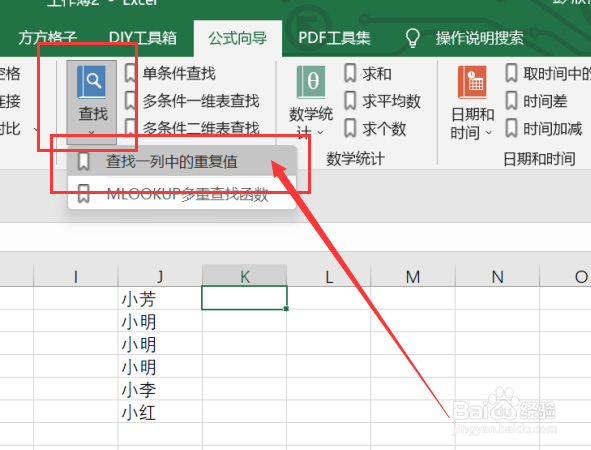Open the 查找 book-search icon
Screen dimensions: 591x450
coord(91,82)
